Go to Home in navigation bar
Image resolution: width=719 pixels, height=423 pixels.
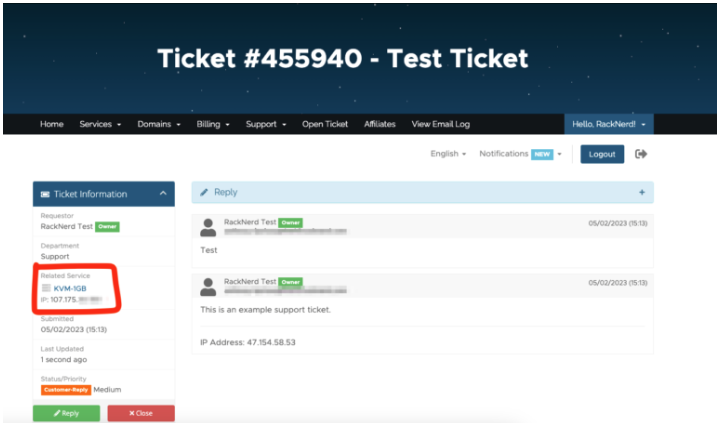51,124
